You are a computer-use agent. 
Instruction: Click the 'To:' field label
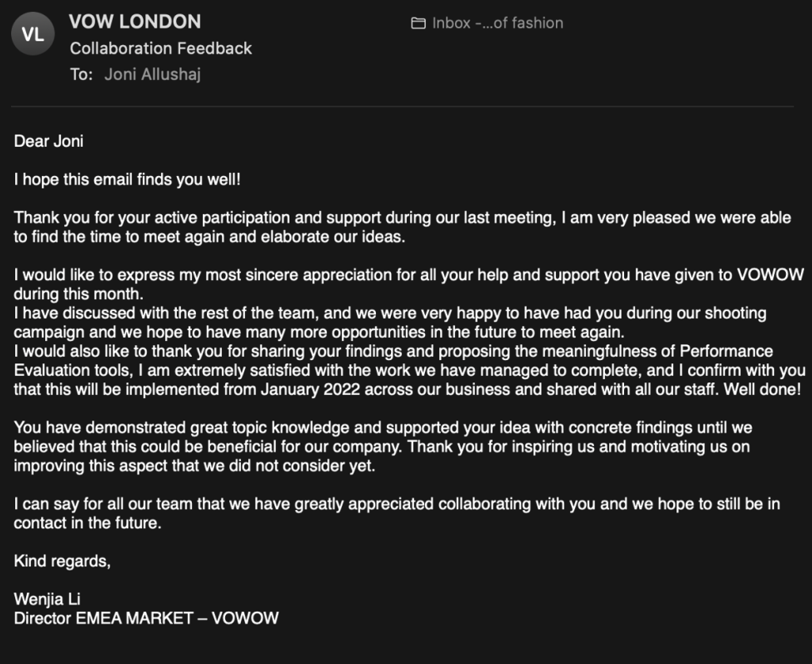[82, 74]
